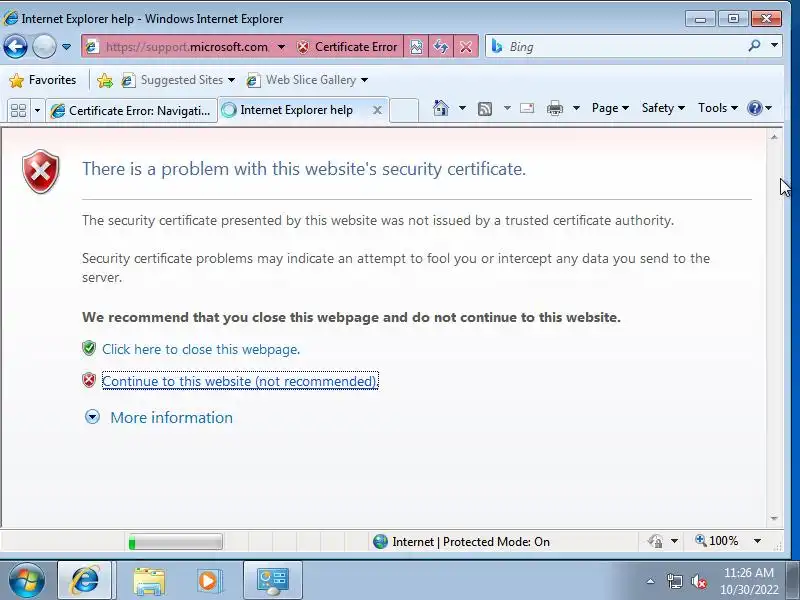
Task: Click the network status tray icon
Action: tap(674, 581)
